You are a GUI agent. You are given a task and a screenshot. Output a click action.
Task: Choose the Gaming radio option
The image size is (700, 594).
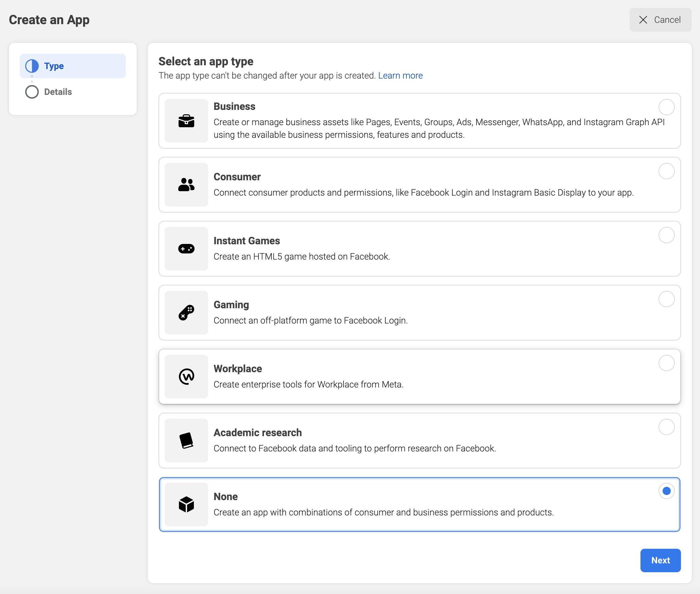[666, 299]
